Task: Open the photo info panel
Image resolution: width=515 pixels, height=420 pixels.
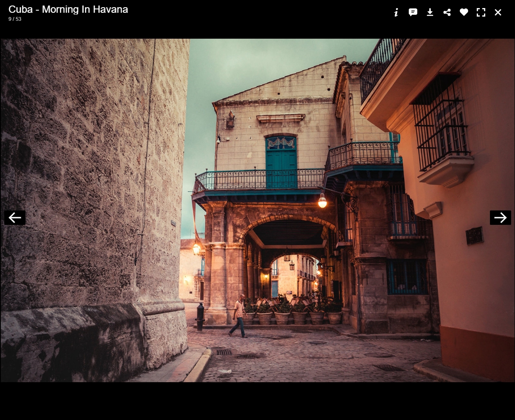Action: click(396, 12)
